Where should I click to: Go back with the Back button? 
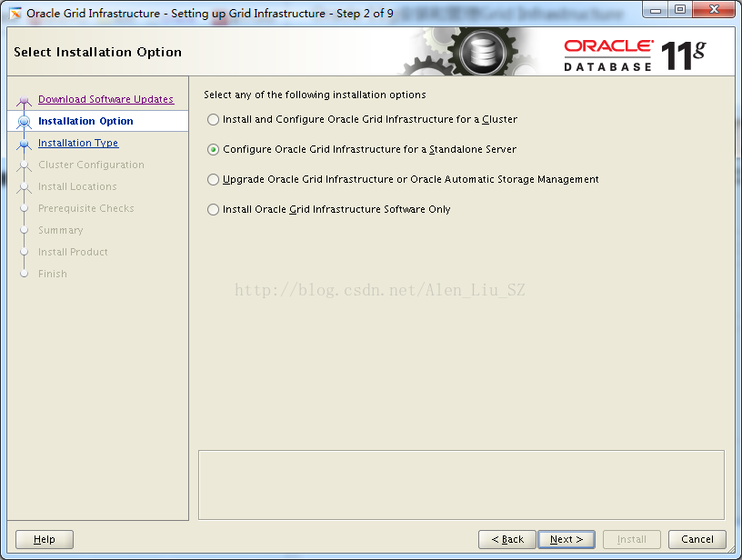507,539
